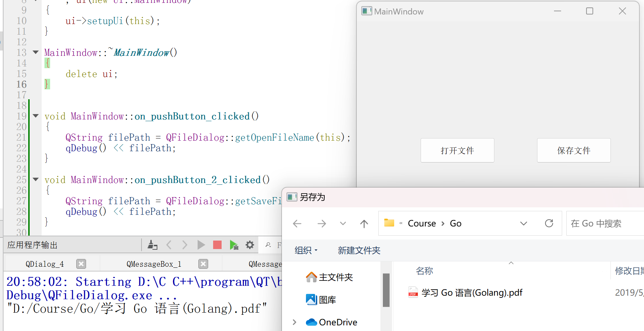The width and height of the screenshot is (644, 331).
Task: Click the Go breadcrumb in address bar
Action: [456, 224]
